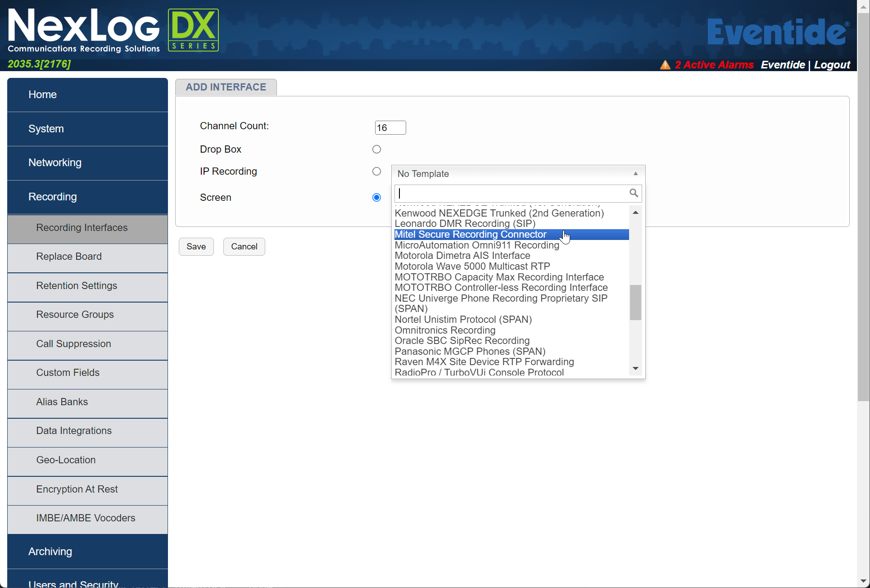Click the Save button
Image resolution: width=870 pixels, height=588 pixels.
click(196, 246)
